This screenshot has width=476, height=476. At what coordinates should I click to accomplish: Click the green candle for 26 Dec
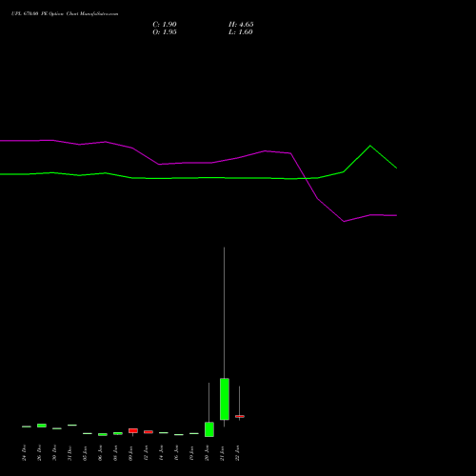[x=42, y=426]
